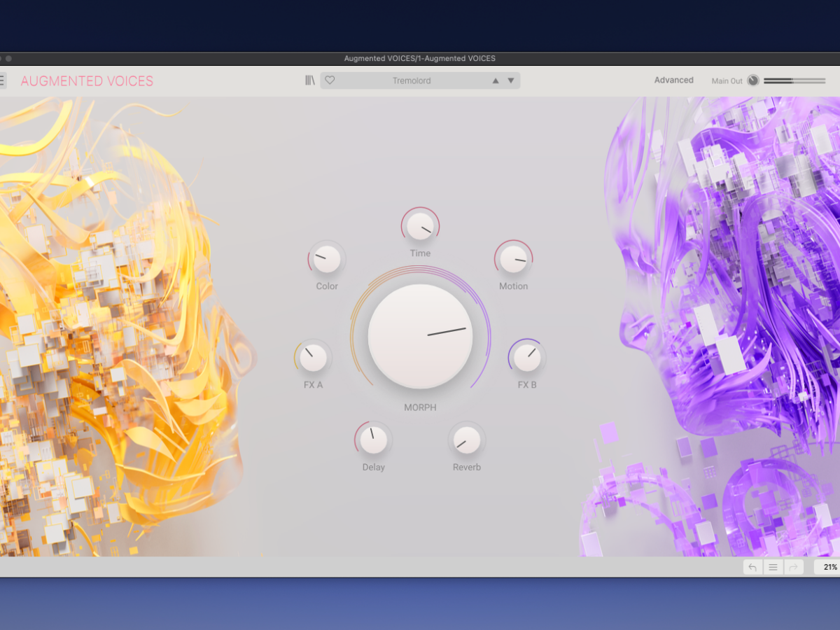Favorite the Tremolord preset with heart icon
The height and width of the screenshot is (630, 840).
[x=330, y=80]
